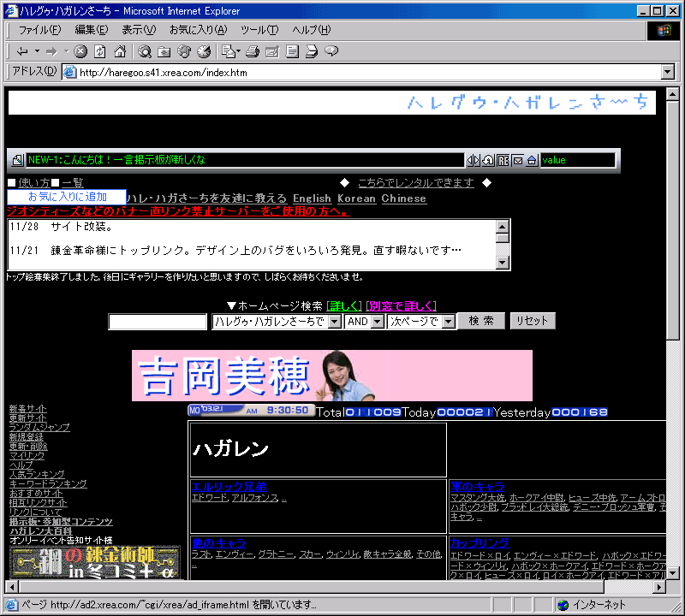685x616 pixels.
Task: Open the エルリック兄弟 category link
Action: pos(229,486)
